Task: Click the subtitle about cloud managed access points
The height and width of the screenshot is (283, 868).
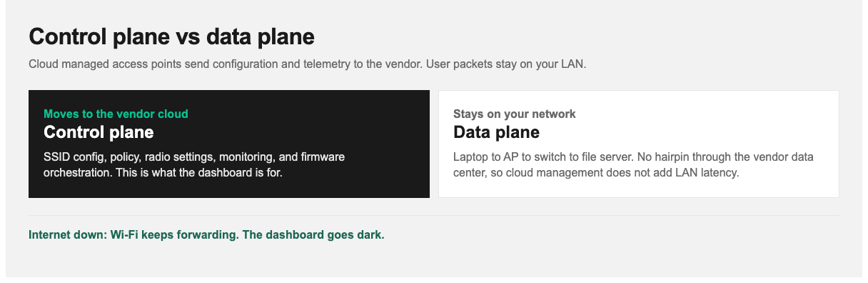Action: pyautogui.click(x=307, y=64)
